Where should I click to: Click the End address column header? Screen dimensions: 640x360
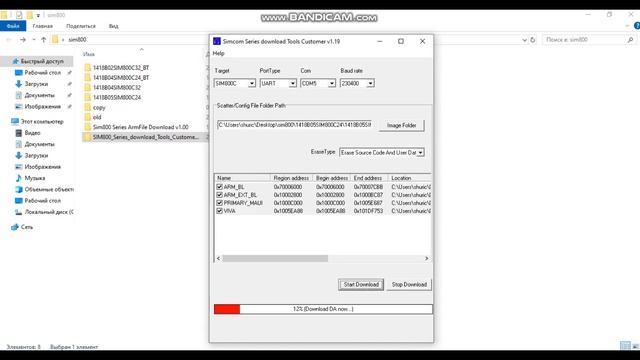click(368, 178)
